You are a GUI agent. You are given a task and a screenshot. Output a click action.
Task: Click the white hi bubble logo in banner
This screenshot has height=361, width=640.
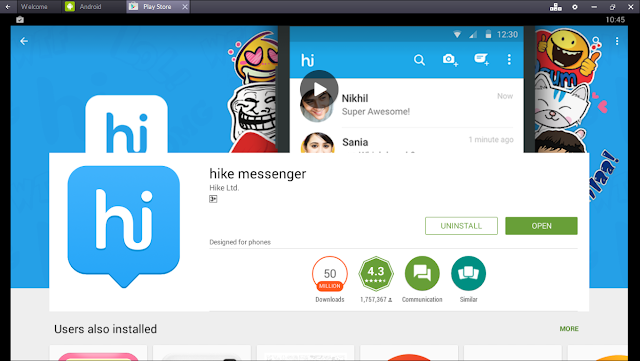[127, 125]
